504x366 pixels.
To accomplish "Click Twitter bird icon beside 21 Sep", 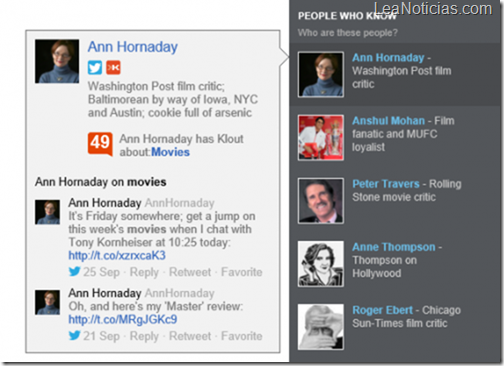I will click(75, 335).
